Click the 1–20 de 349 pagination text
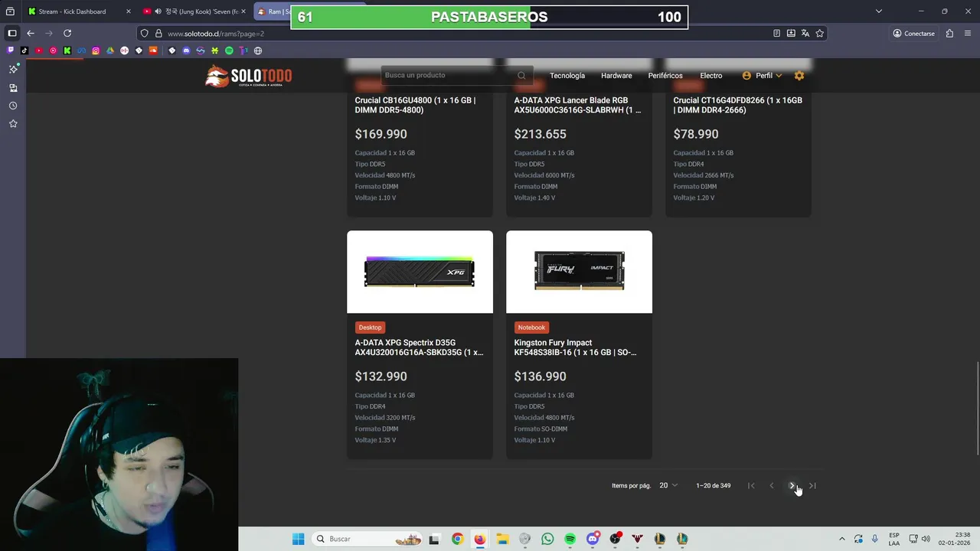This screenshot has height=551, width=980. 714,486
